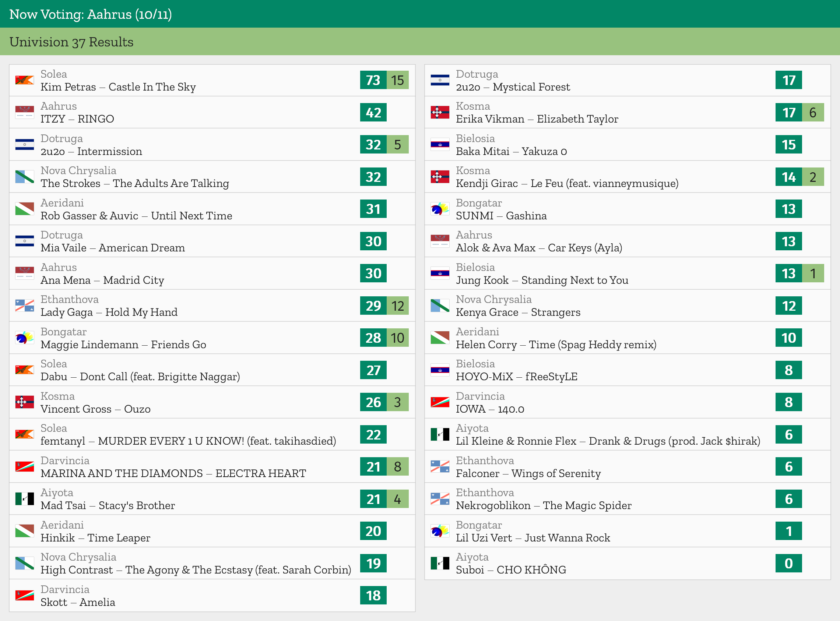Click Aeridani flag beside Hinkik – Time Leaper
Viewport: 840px width, 621px height.
click(24, 531)
